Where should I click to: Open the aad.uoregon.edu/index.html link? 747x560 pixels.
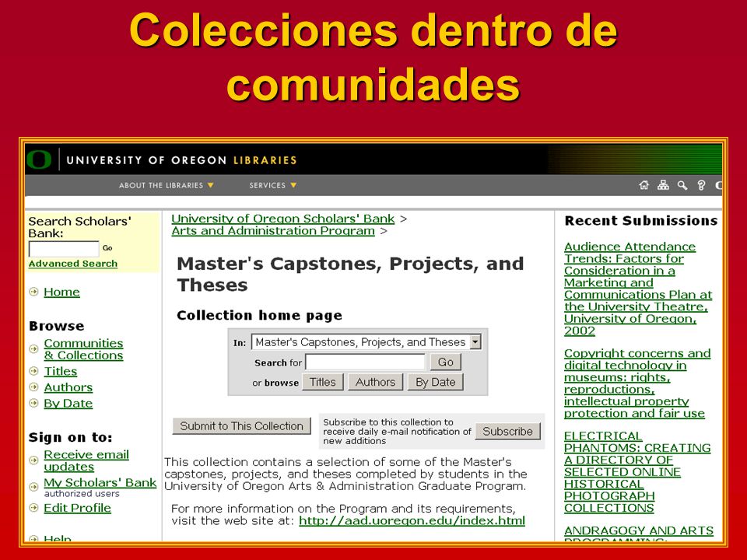pos(412,520)
